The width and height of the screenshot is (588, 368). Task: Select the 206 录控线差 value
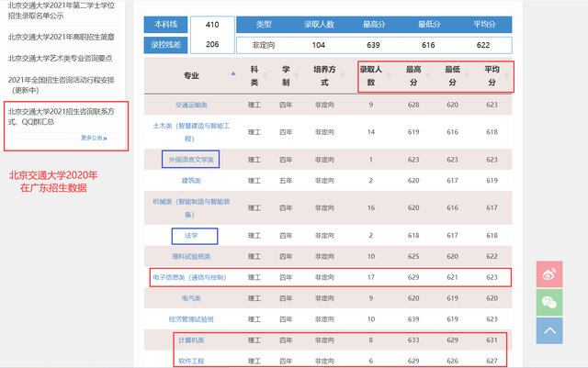(212, 44)
